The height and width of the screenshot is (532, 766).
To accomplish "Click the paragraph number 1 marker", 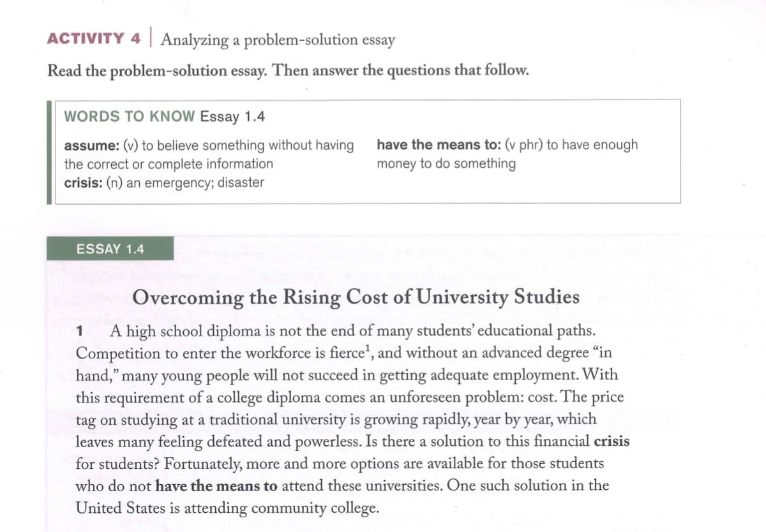I will (x=80, y=332).
